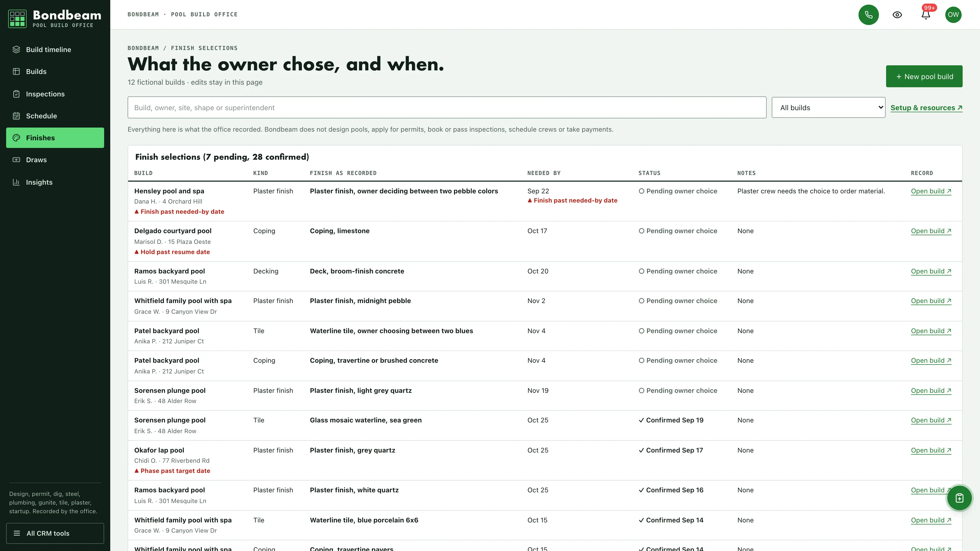Open notifications bell with 99+ badge
Image resolution: width=980 pixels, height=551 pixels.
pyautogui.click(x=926, y=15)
